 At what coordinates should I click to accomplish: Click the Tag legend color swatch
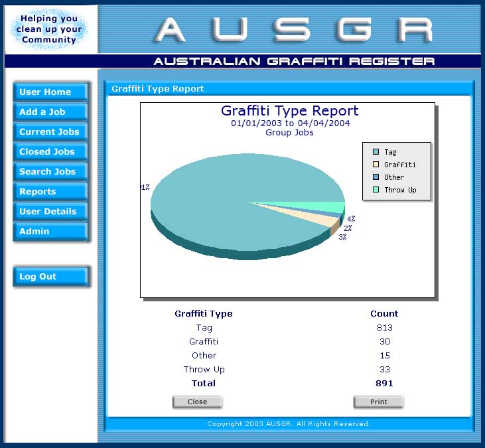coord(376,153)
